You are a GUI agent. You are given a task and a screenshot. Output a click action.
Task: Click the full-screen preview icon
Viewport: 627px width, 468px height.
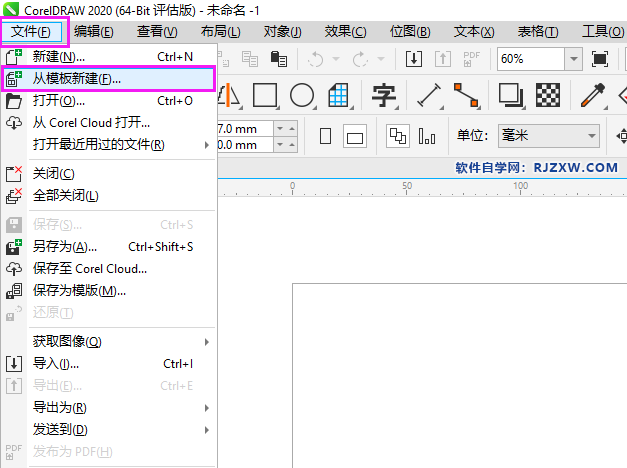pyautogui.click(x=600, y=59)
